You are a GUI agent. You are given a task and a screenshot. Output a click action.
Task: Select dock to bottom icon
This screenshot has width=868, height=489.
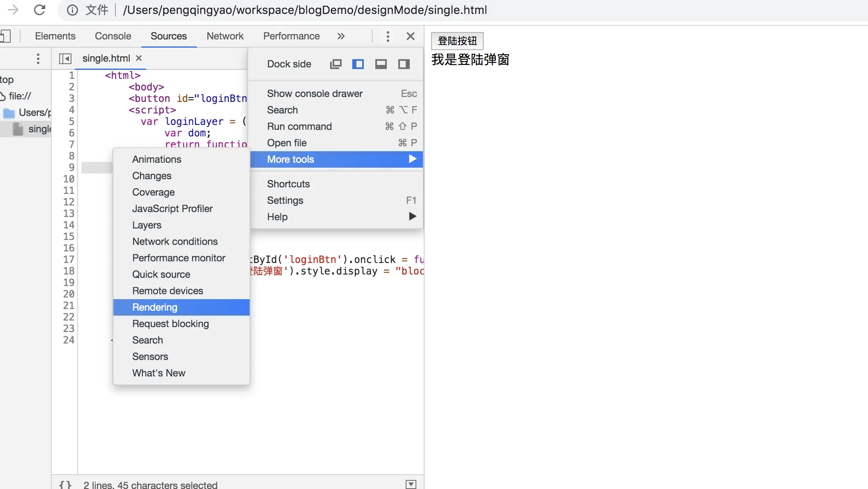tap(381, 64)
